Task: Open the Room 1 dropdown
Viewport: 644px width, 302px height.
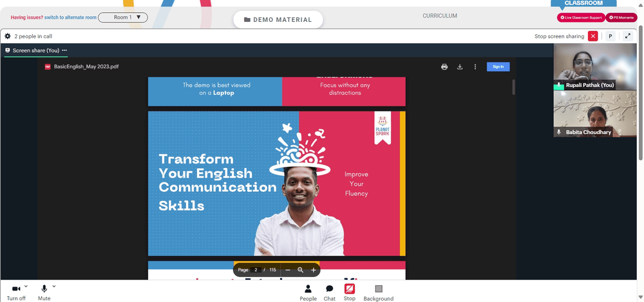Action: 123,17
